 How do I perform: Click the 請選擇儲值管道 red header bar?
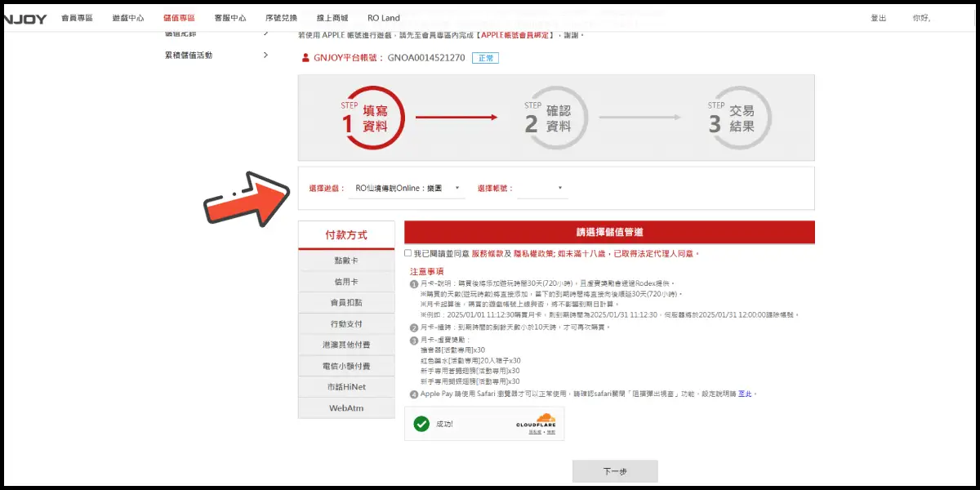[609, 232]
